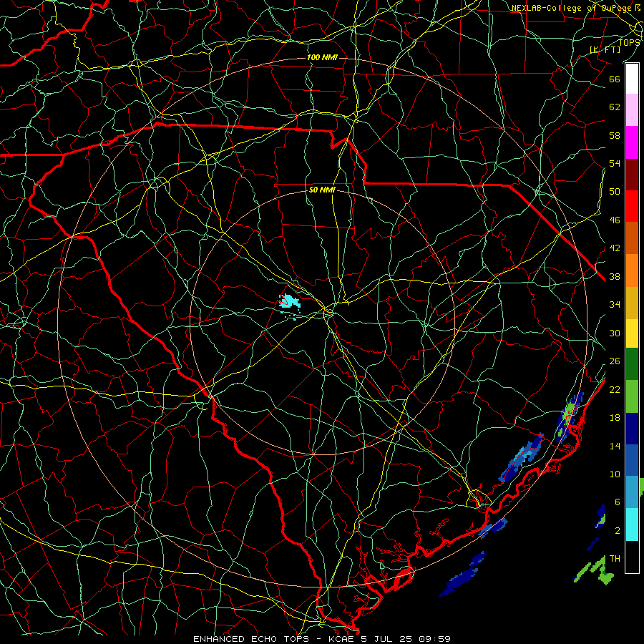644x644 pixels.
Task: Click the '18' legend value
Action: 615,418
